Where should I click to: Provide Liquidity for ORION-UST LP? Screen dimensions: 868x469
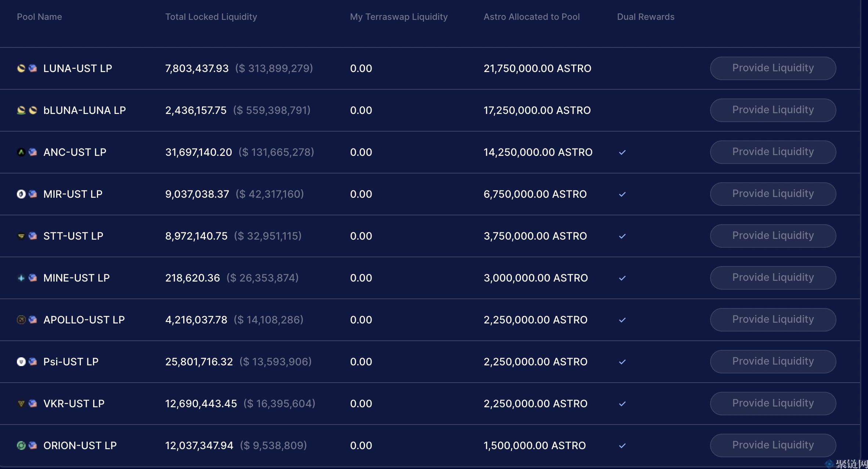[x=773, y=445]
